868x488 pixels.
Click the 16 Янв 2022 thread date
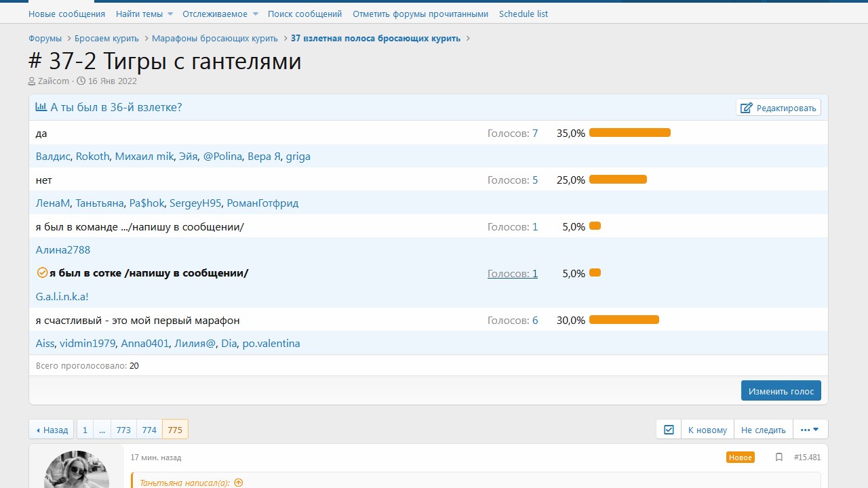coord(113,81)
